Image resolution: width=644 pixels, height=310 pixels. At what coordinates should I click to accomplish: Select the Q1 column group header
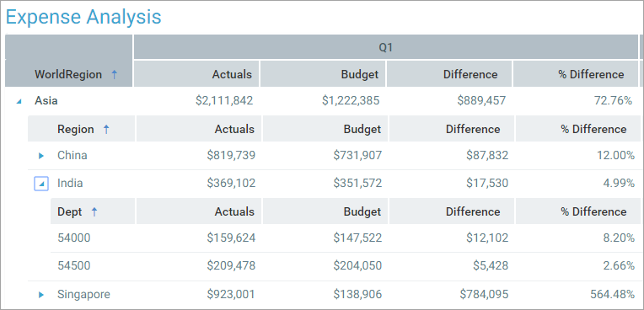pos(386,47)
